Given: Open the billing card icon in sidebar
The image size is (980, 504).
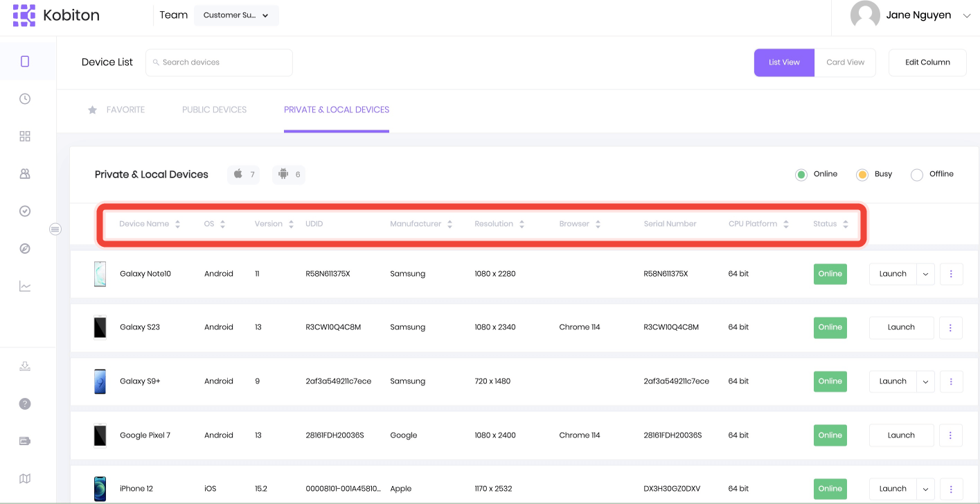Looking at the screenshot, I should click(25, 442).
